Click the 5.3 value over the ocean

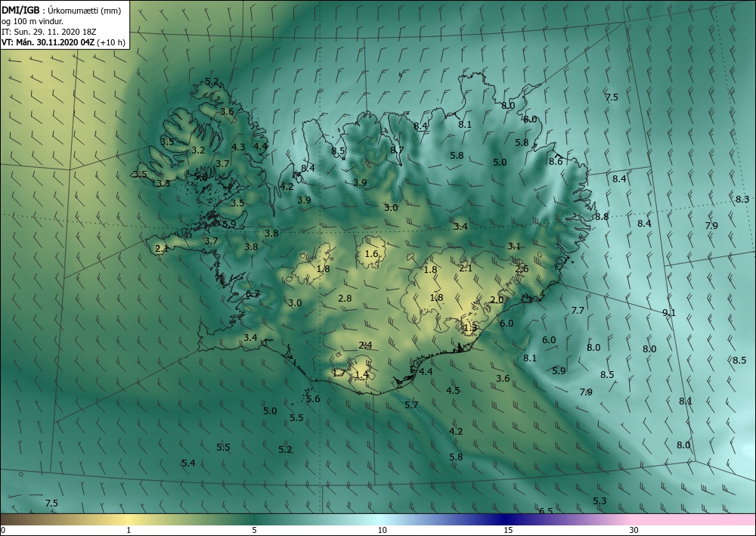click(x=600, y=501)
